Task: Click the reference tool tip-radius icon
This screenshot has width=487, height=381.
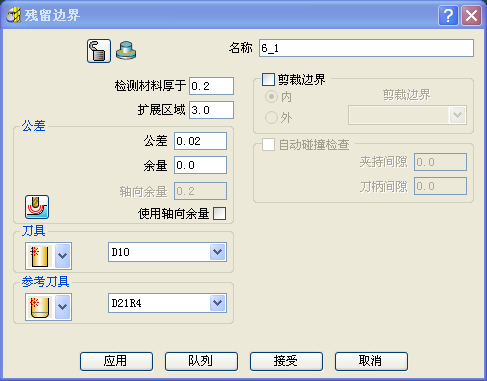Action: point(39,307)
